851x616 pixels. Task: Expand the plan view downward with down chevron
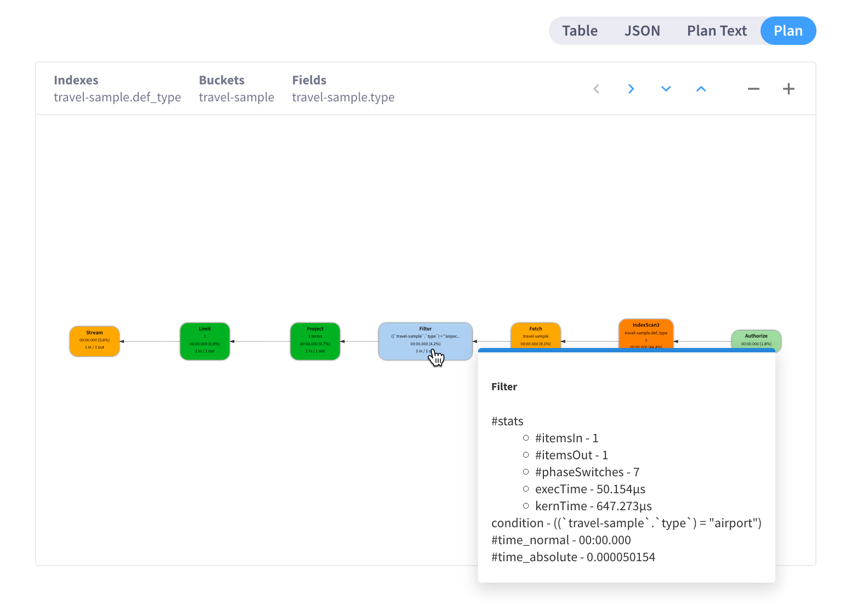tap(666, 88)
